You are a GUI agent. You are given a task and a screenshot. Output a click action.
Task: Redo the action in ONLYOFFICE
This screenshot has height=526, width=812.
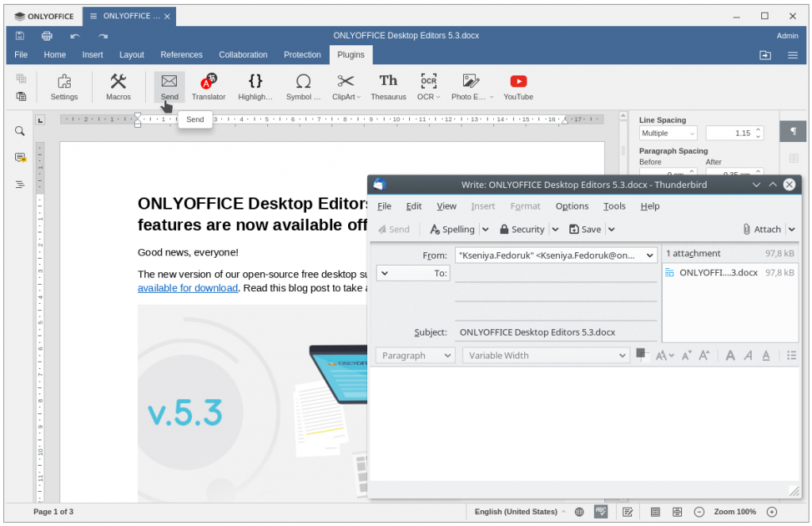[x=103, y=36]
